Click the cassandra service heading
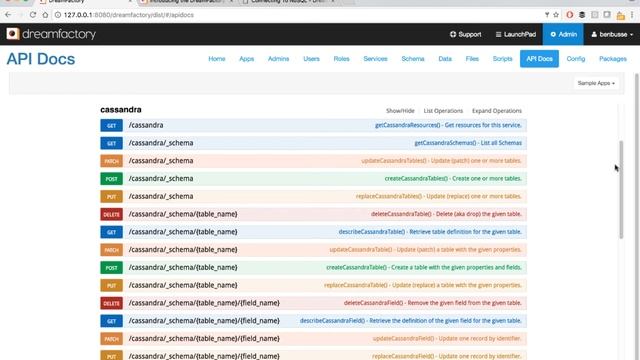 pyautogui.click(x=121, y=109)
